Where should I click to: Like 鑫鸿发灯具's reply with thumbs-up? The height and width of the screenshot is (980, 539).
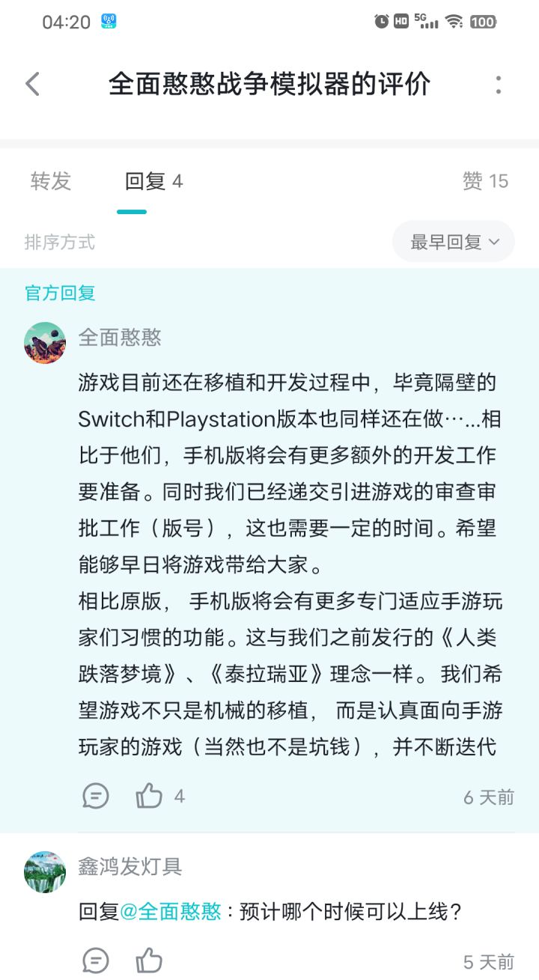point(149,960)
